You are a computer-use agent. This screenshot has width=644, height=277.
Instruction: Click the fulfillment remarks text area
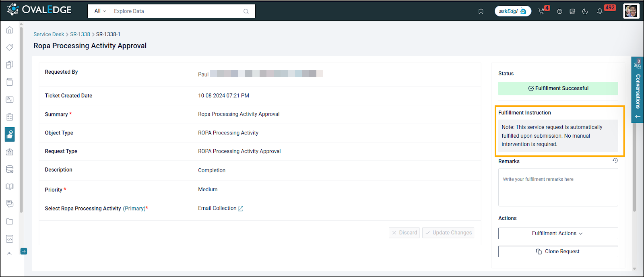(558, 187)
